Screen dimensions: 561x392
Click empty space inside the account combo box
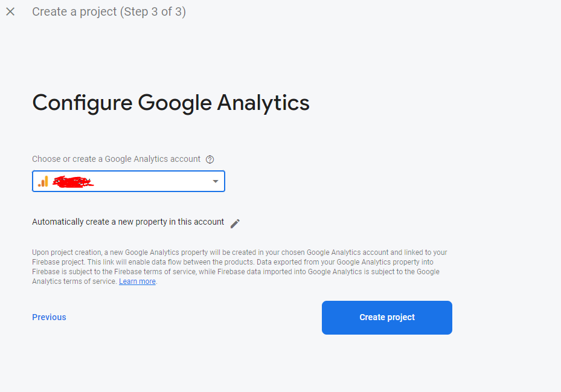tap(151, 181)
